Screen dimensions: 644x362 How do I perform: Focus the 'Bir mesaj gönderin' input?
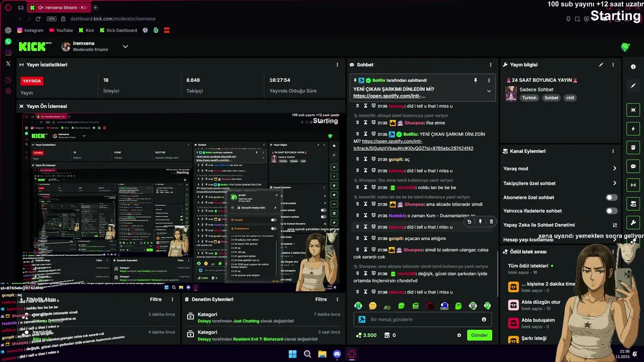tap(423, 319)
